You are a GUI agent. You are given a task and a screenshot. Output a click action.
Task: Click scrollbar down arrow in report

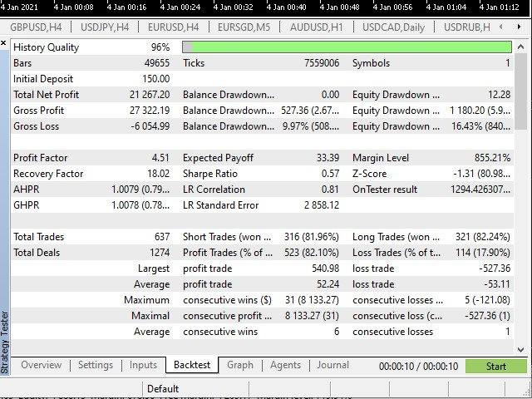click(x=520, y=348)
